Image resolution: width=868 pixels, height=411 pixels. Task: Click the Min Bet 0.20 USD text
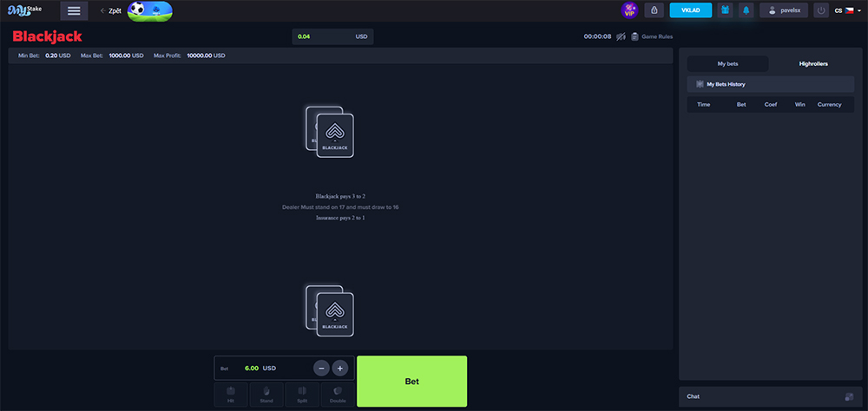point(44,55)
